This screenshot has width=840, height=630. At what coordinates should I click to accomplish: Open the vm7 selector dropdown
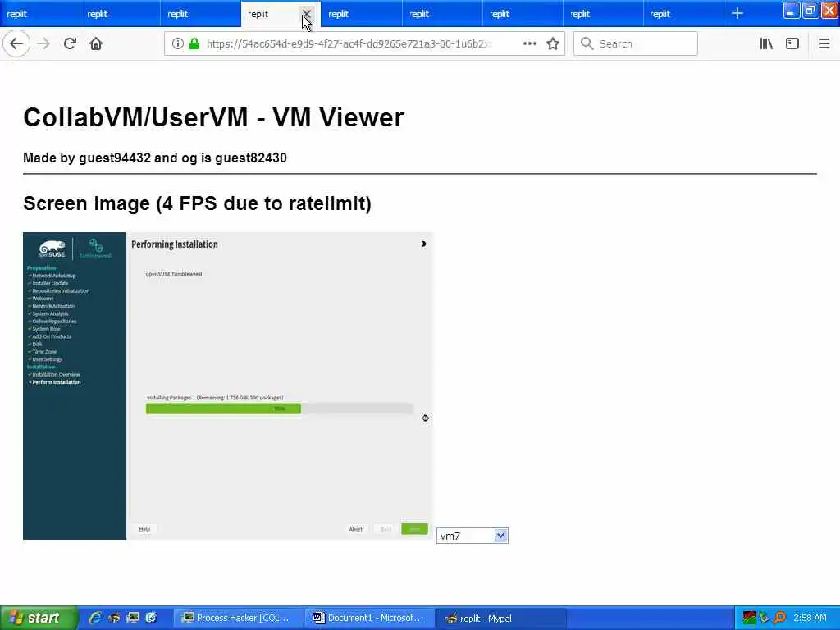click(472, 536)
